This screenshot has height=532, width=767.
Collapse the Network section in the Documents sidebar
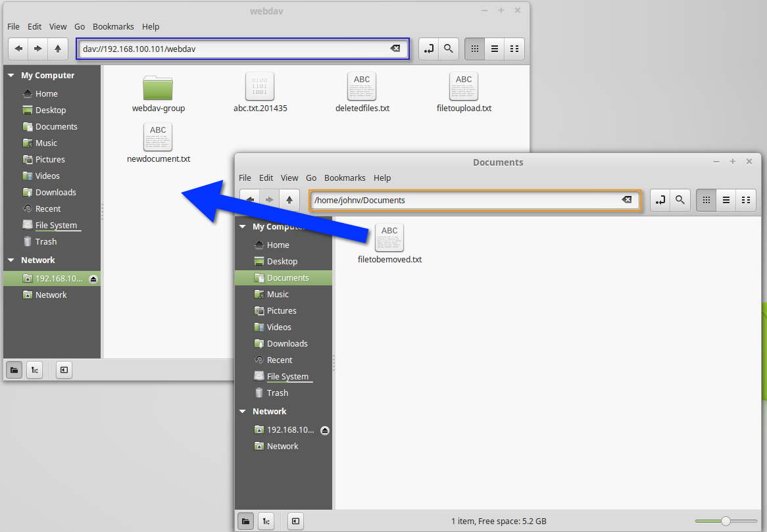243,411
